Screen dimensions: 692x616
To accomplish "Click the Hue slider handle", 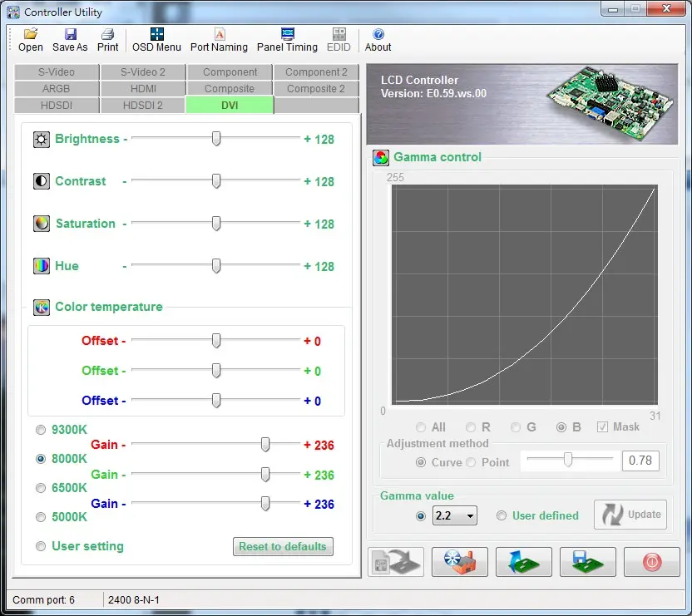I will click(x=216, y=266).
